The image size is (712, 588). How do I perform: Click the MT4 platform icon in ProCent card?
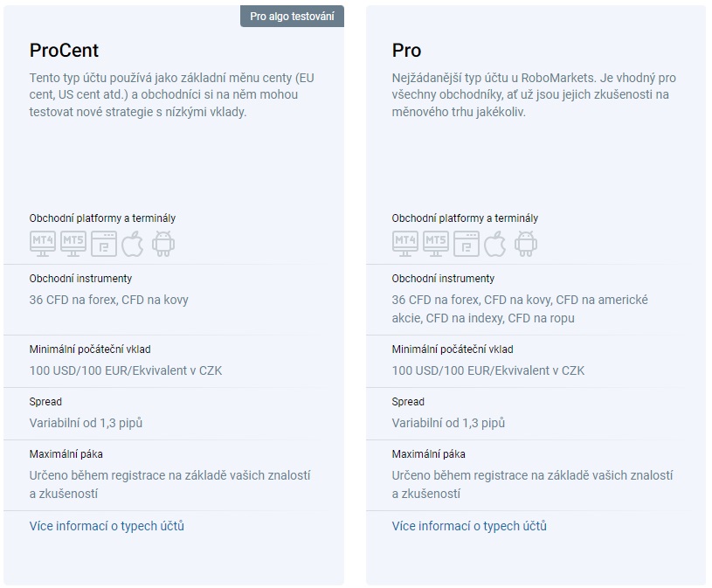tap(43, 244)
